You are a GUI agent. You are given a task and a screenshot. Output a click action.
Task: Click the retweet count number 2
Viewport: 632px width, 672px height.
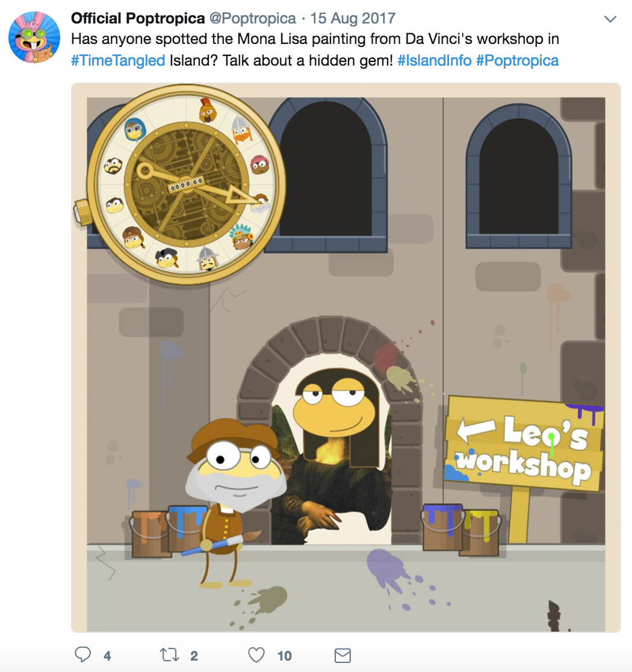(x=194, y=656)
